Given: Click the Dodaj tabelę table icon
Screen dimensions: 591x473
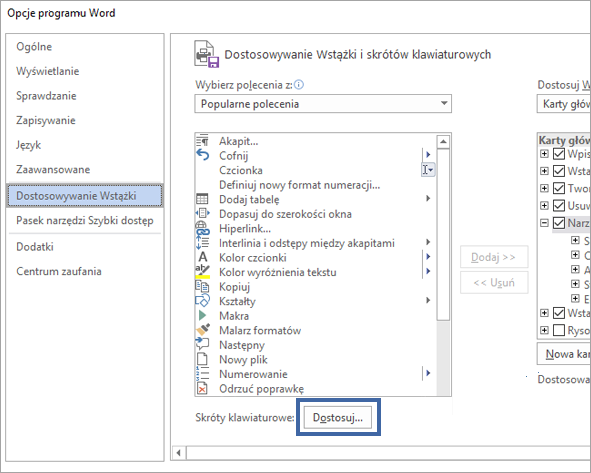Looking at the screenshot, I should click(202, 199).
